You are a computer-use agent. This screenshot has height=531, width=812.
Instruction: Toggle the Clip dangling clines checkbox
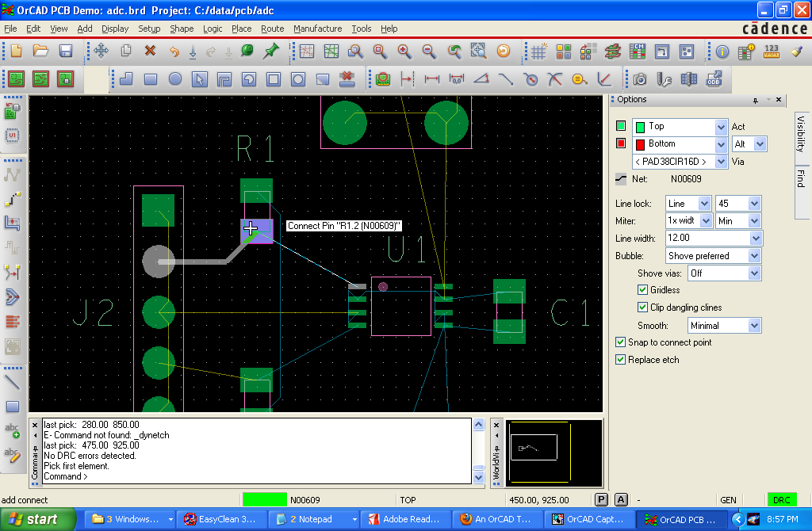coord(643,308)
